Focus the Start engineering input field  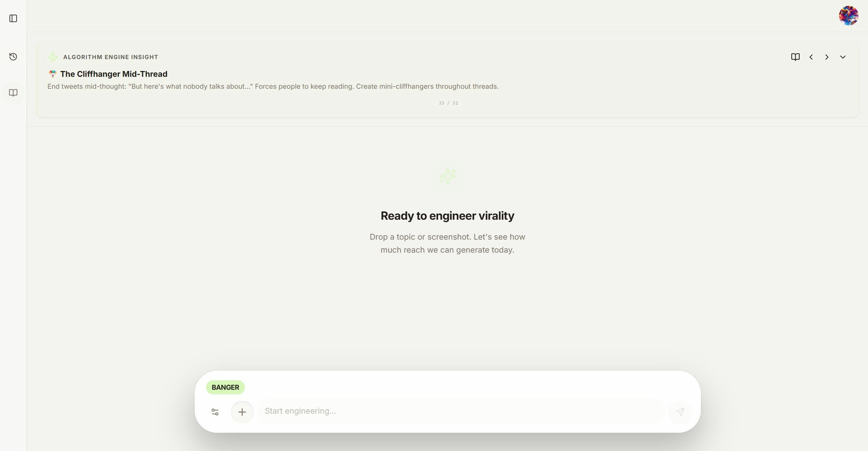[x=461, y=411]
